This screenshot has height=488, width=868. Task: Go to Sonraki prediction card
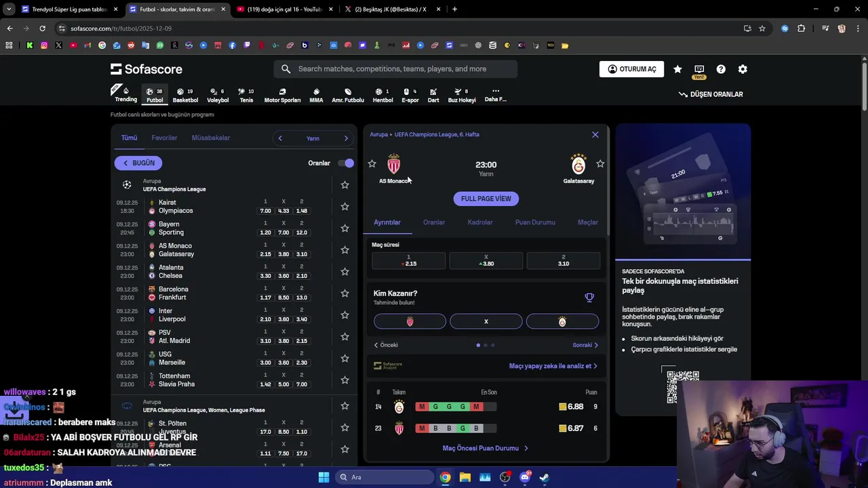(x=585, y=345)
